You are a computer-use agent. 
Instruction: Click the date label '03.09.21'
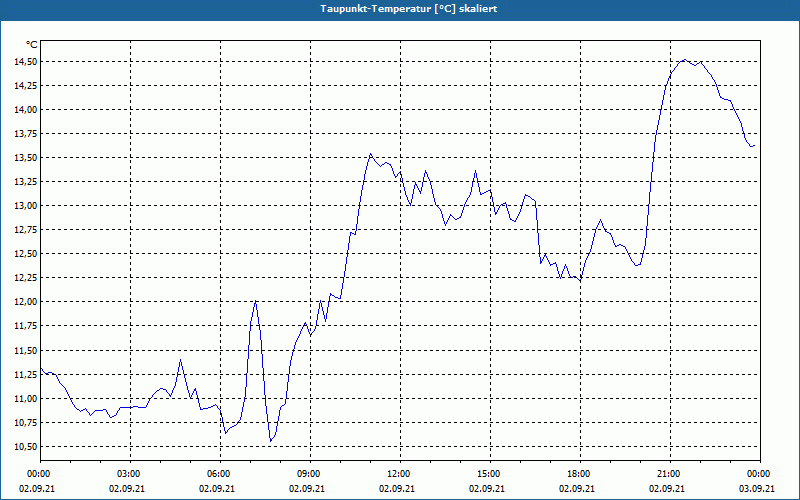pos(757,488)
